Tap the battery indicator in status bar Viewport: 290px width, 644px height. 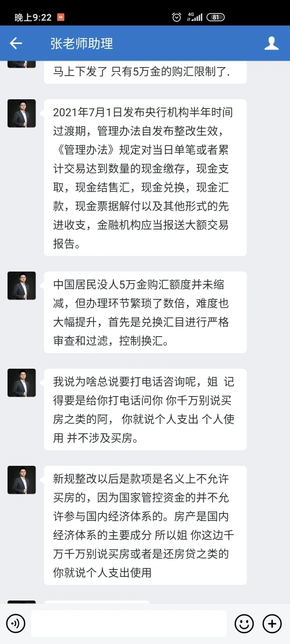click(215, 17)
